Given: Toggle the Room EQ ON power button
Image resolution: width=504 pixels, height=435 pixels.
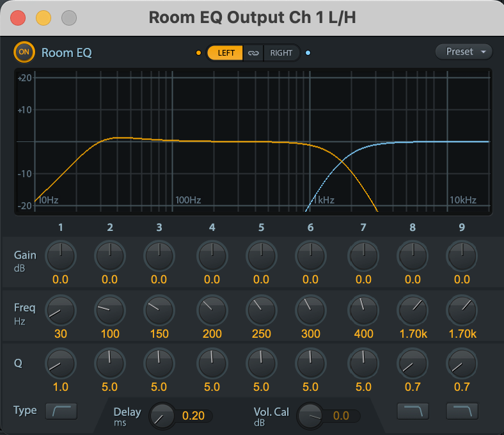Looking at the screenshot, I should tap(24, 52).
